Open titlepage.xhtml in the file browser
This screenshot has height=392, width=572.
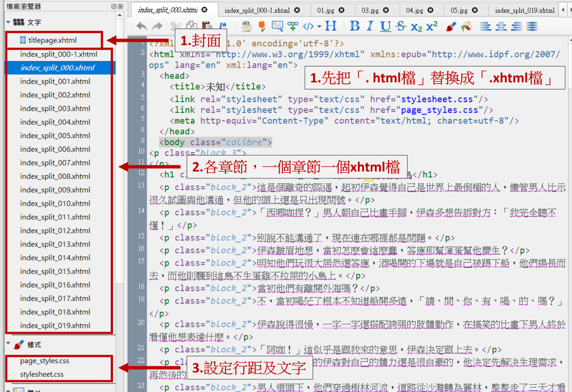tap(52, 40)
